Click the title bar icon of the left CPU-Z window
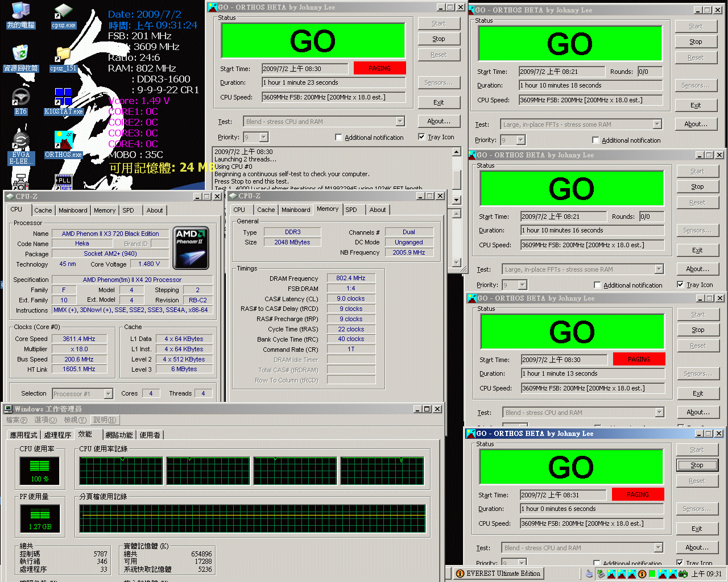 (x=10, y=197)
